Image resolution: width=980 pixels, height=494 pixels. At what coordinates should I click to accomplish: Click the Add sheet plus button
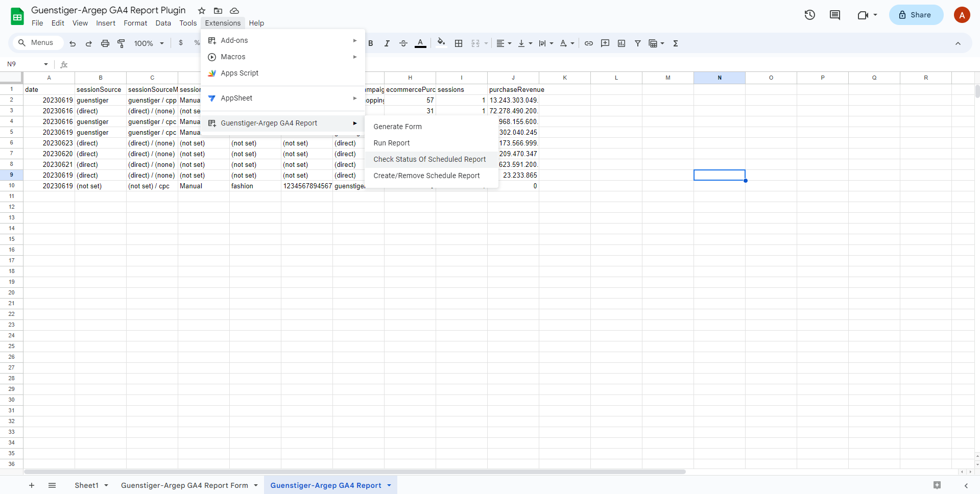pyautogui.click(x=32, y=485)
